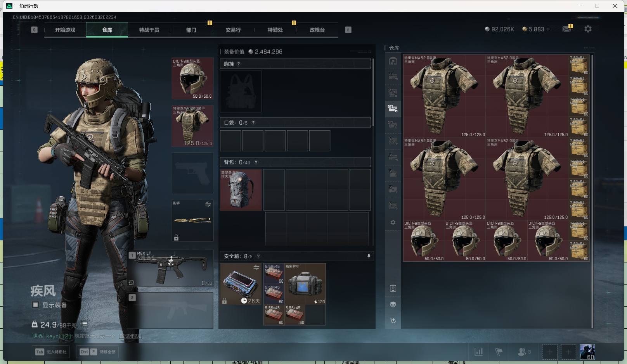This screenshot has width=627, height=364.
Task: Select the equipped 特里克MAS2.0 armor slot
Action: tap(192, 126)
